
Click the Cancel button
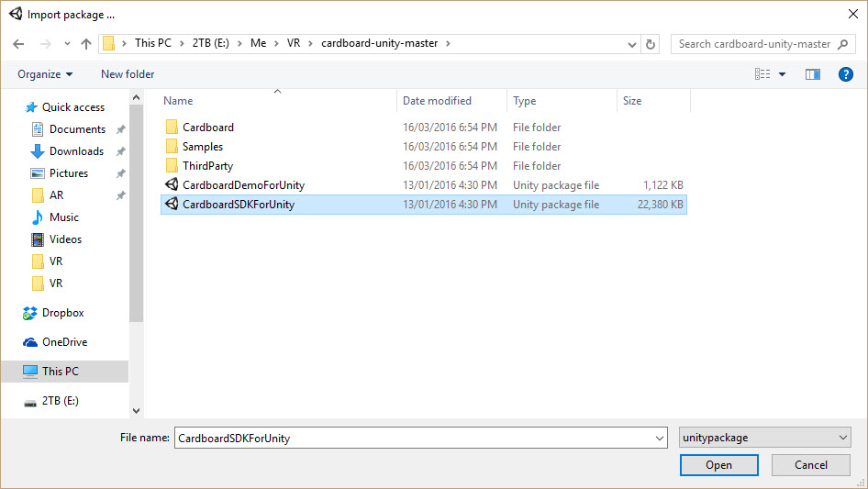(810, 465)
